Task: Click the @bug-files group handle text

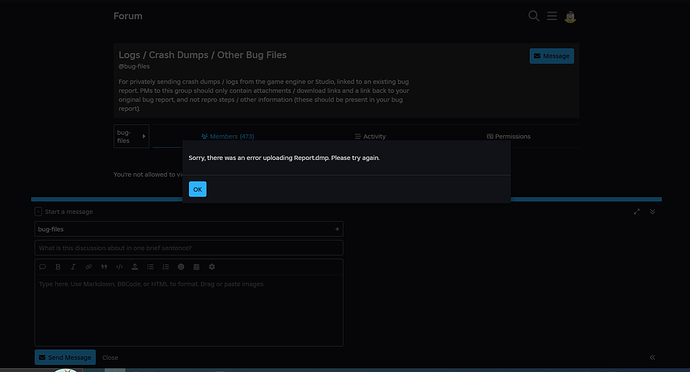Action: coord(134,66)
